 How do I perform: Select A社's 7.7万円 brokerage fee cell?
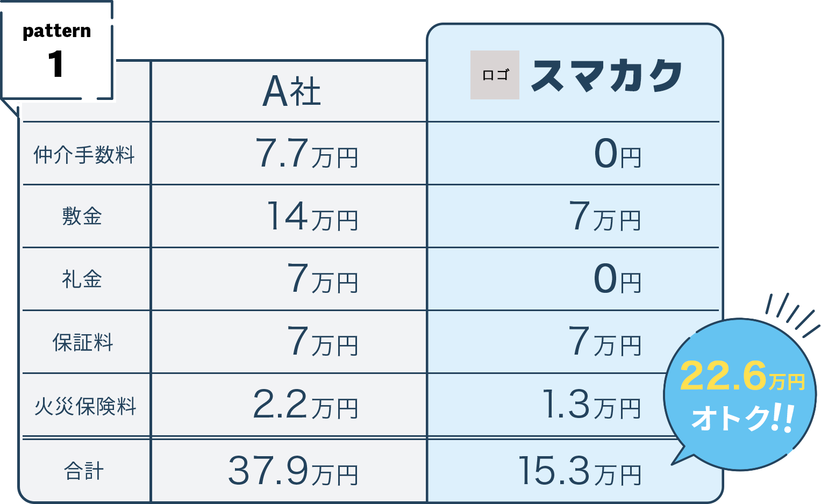pos(289,154)
